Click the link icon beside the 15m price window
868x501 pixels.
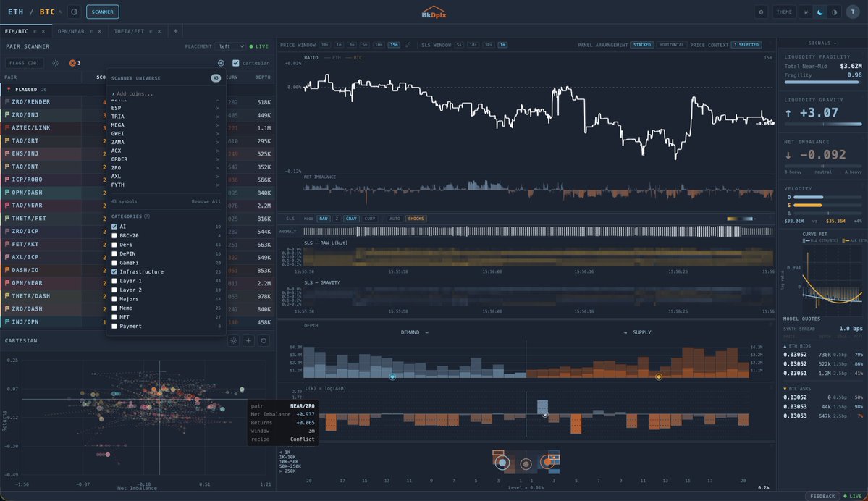point(408,45)
